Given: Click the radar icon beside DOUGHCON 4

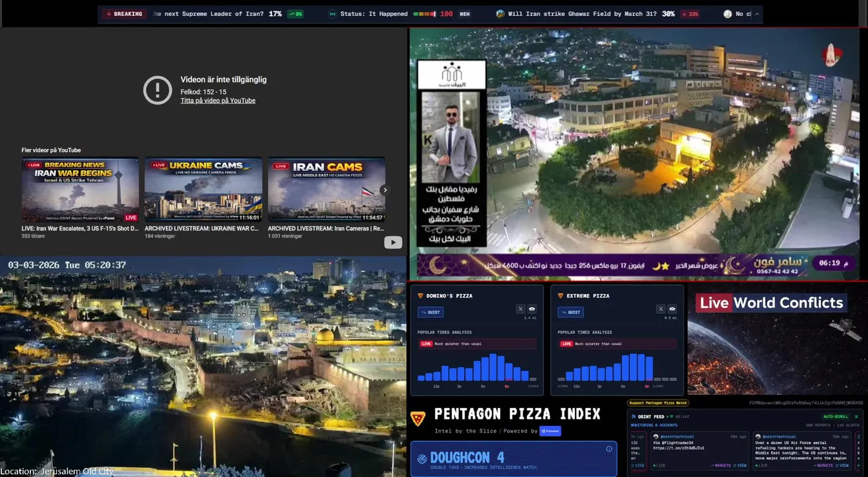Looking at the screenshot, I should [422, 458].
